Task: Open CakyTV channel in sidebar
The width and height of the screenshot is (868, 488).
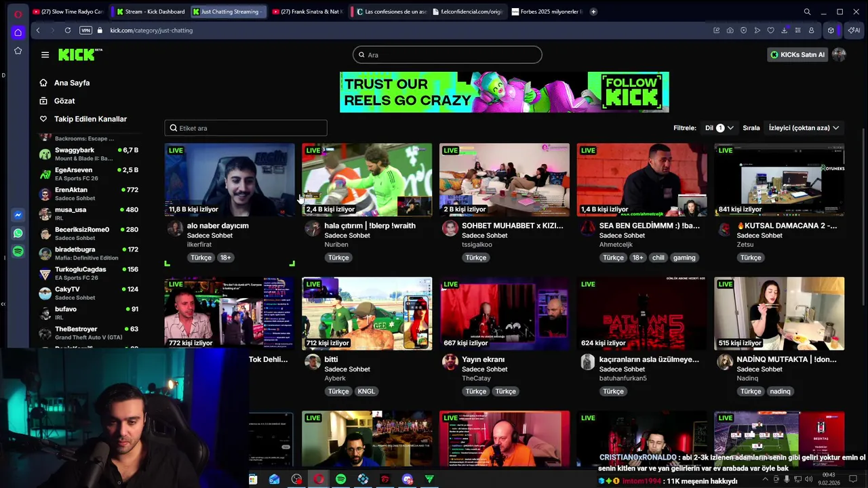Action: coord(88,293)
